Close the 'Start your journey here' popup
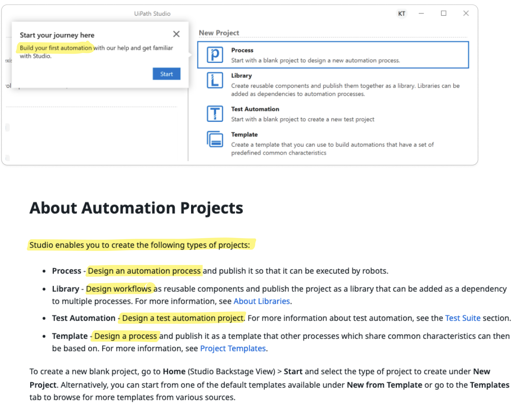The width and height of the screenshot is (532, 410). click(176, 34)
